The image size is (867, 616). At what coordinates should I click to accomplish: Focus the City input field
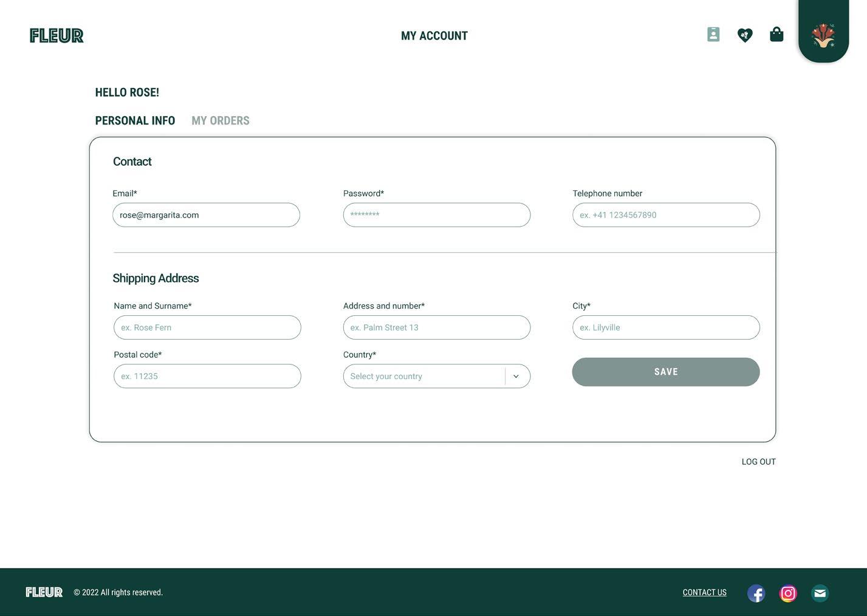[x=666, y=327]
